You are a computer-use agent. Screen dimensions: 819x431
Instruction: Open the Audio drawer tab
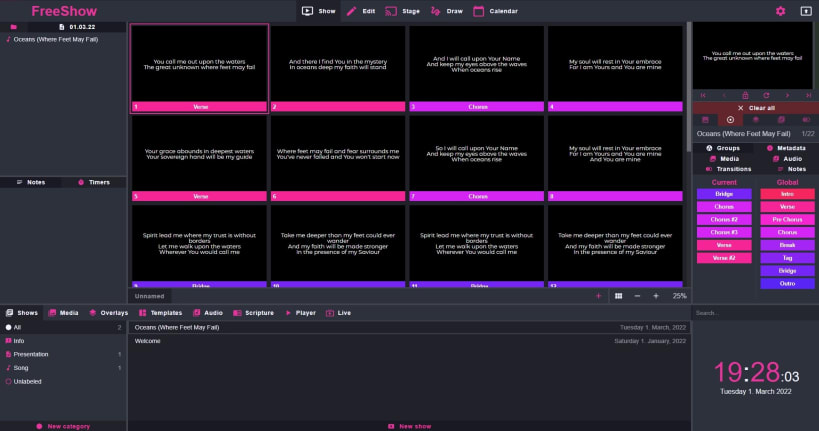(208, 312)
